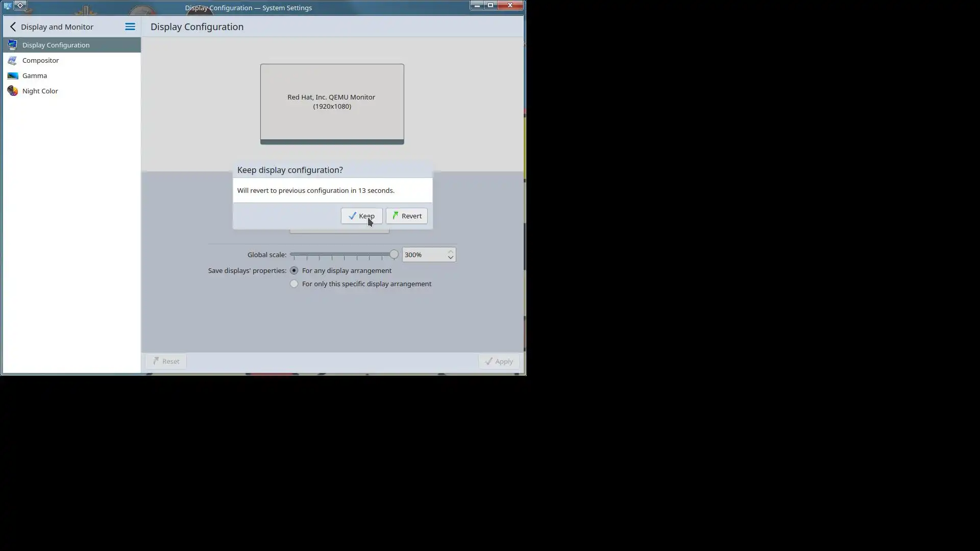Image resolution: width=980 pixels, height=551 pixels.
Task: Increase global scale with up arrow
Action: point(450,252)
